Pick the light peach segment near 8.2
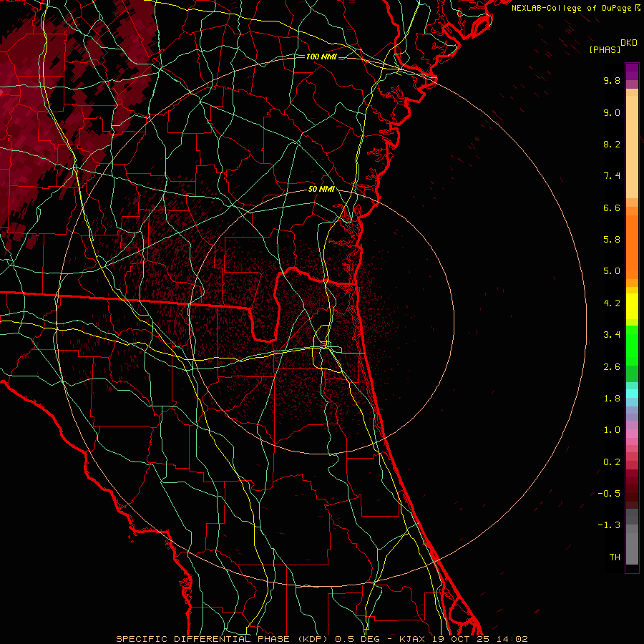This screenshot has width=644, height=644. pyautogui.click(x=632, y=147)
